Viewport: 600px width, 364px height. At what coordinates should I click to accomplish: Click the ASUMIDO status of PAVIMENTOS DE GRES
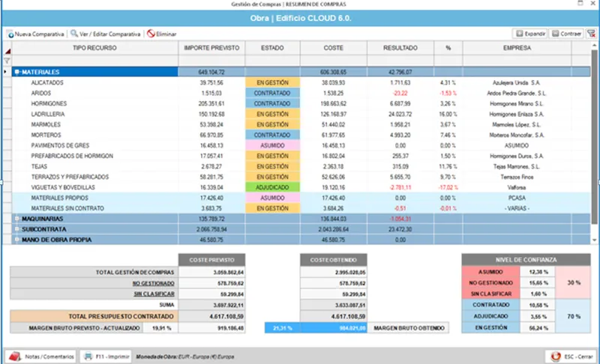[272, 145]
